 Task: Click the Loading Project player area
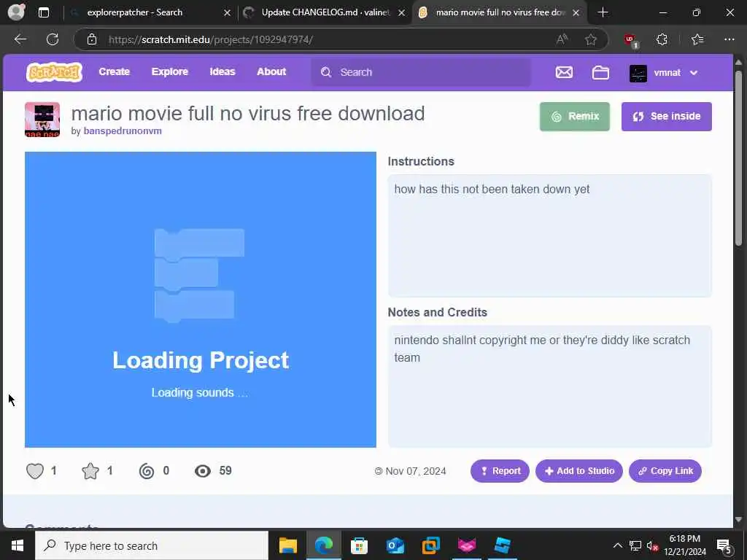point(201,300)
